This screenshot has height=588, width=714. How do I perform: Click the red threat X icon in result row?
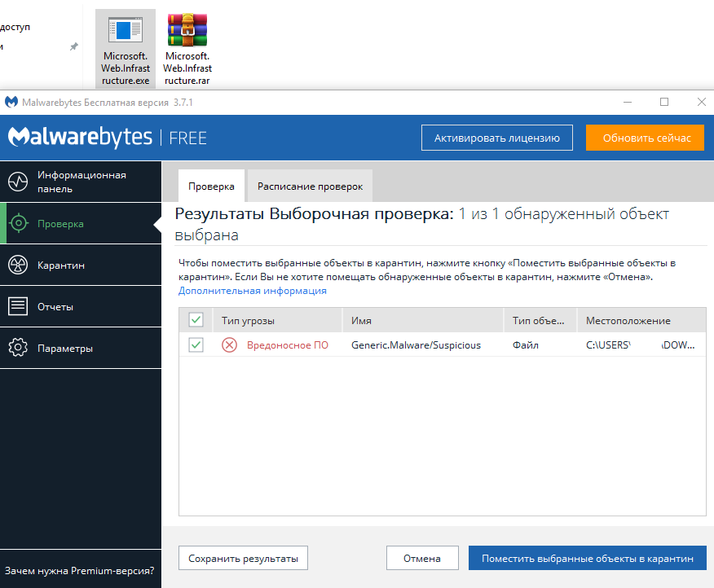[x=229, y=345]
